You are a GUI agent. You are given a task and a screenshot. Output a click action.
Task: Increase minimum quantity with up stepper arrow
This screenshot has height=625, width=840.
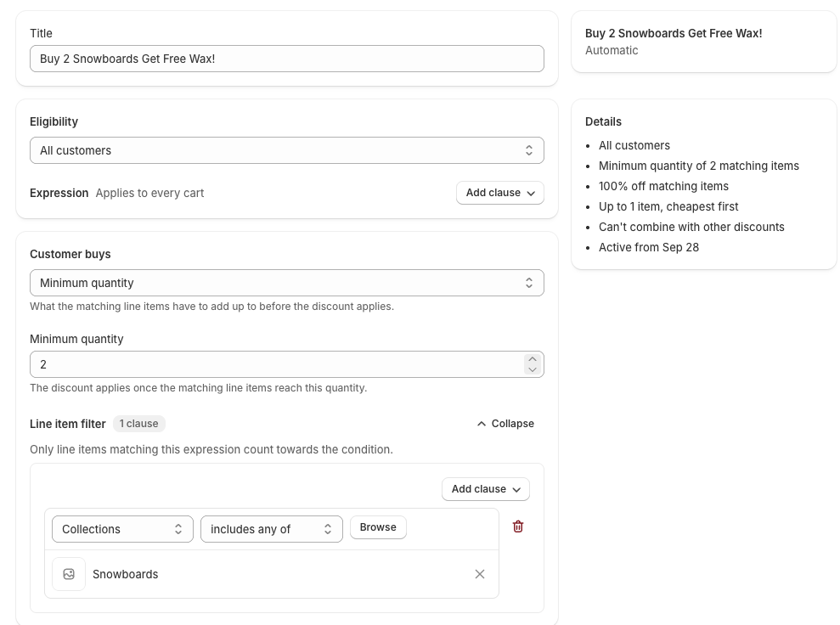pyautogui.click(x=533, y=359)
